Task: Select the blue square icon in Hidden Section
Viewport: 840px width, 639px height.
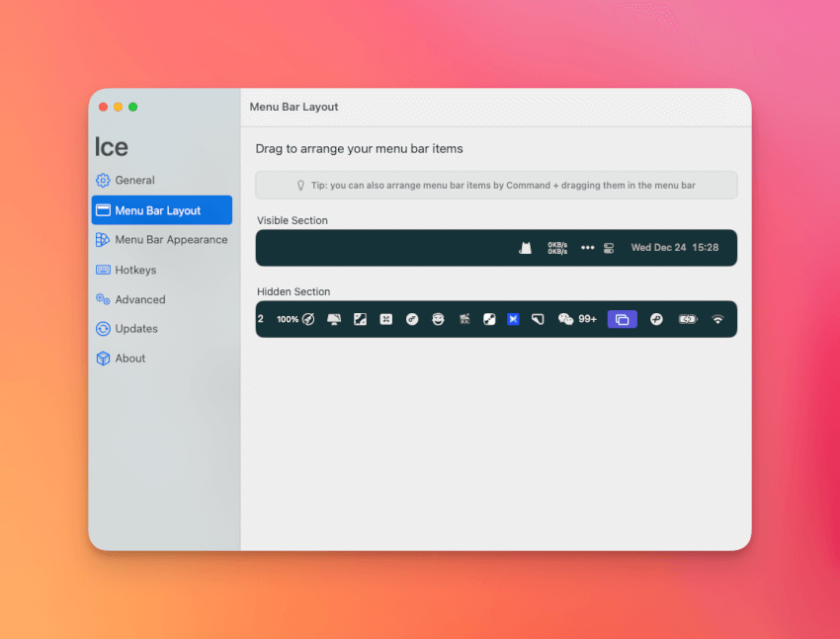Action: tap(513, 319)
